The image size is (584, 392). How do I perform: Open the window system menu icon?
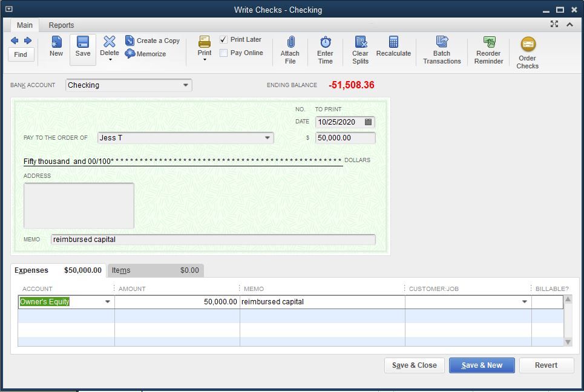click(x=9, y=9)
